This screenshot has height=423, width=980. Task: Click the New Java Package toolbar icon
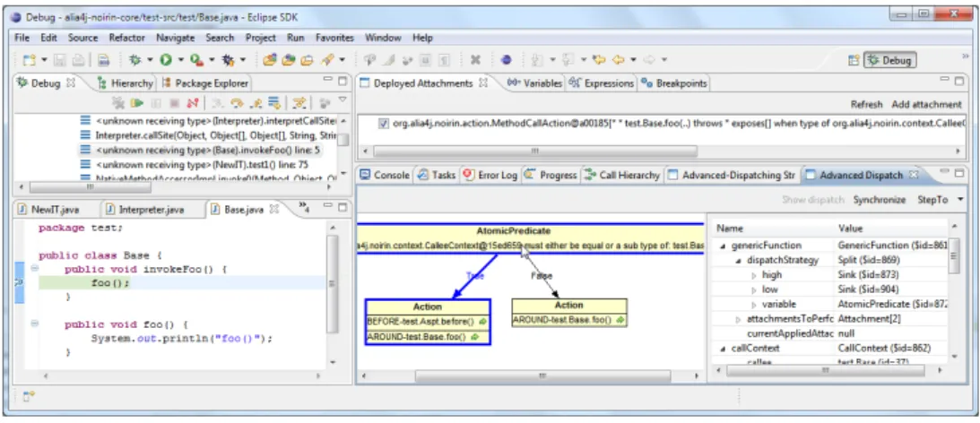(x=269, y=60)
